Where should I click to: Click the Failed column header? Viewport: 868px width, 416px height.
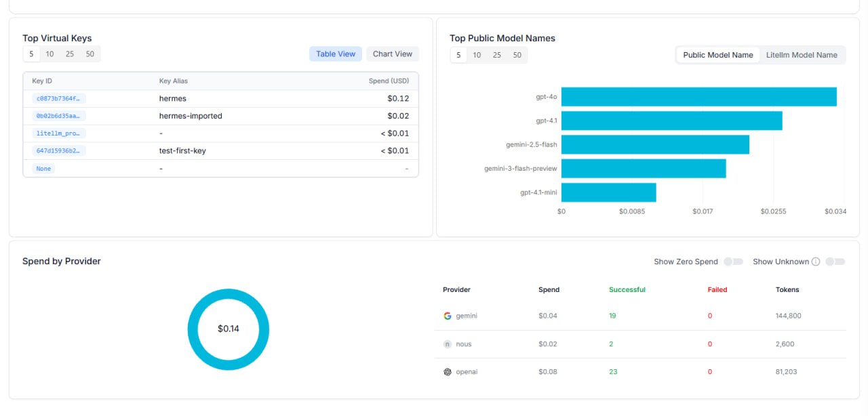tap(717, 289)
